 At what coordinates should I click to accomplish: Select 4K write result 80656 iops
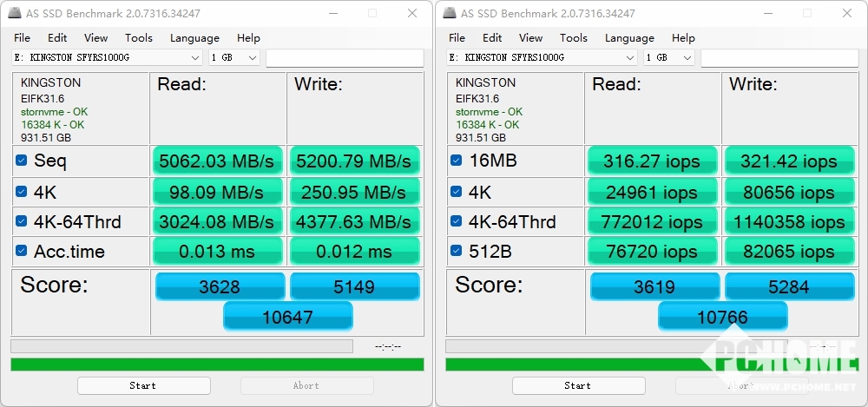click(x=789, y=192)
